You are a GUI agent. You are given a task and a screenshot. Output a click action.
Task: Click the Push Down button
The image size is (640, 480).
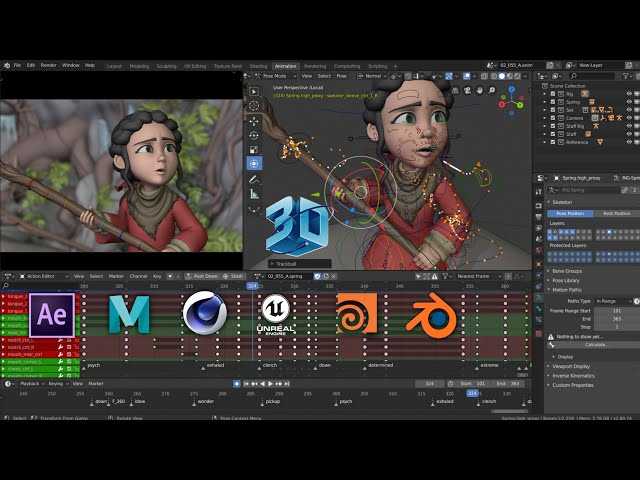point(202,276)
